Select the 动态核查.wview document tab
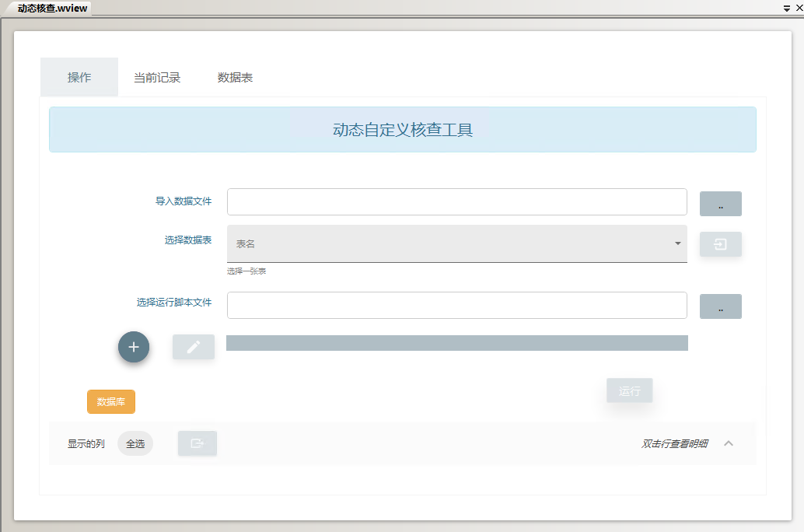804x532 pixels. 52,9
